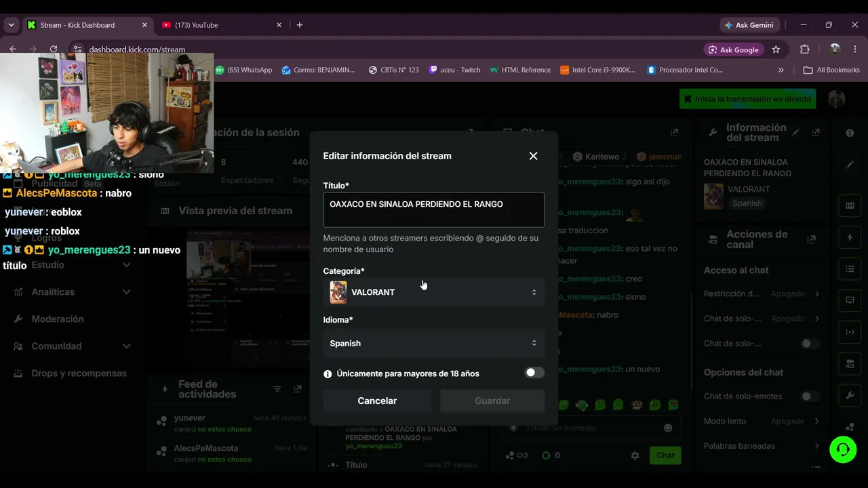Open the WhatsApp bookmark
This screenshot has width=868, height=488.
click(x=244, y=70)
